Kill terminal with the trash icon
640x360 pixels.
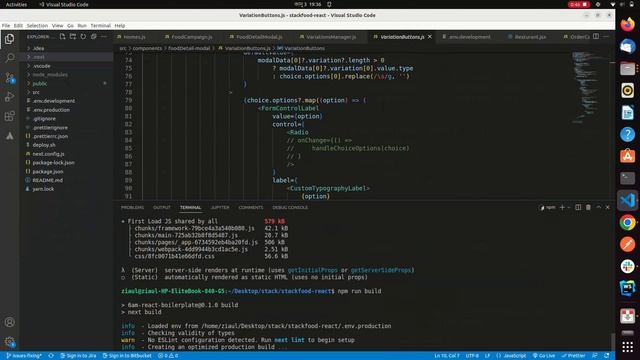click(588, 207)
